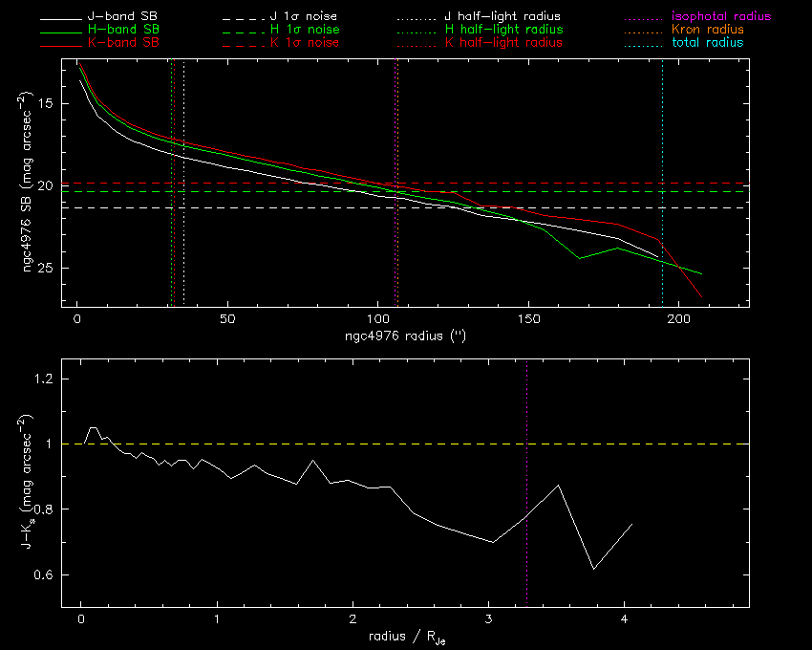This screenshot has width=812, height=650.
Task: Select the H half-light radius legend text
Action: coord(502,30)
